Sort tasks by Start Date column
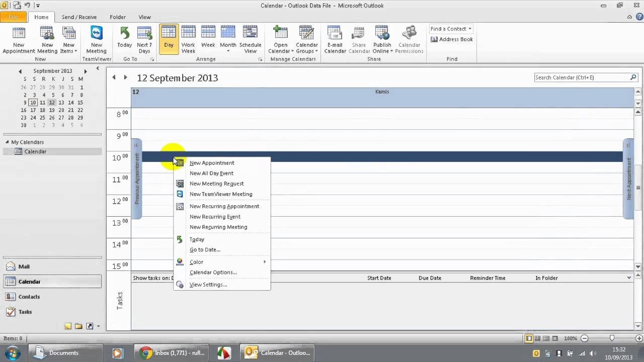644x362 pixels. [379, 278]
